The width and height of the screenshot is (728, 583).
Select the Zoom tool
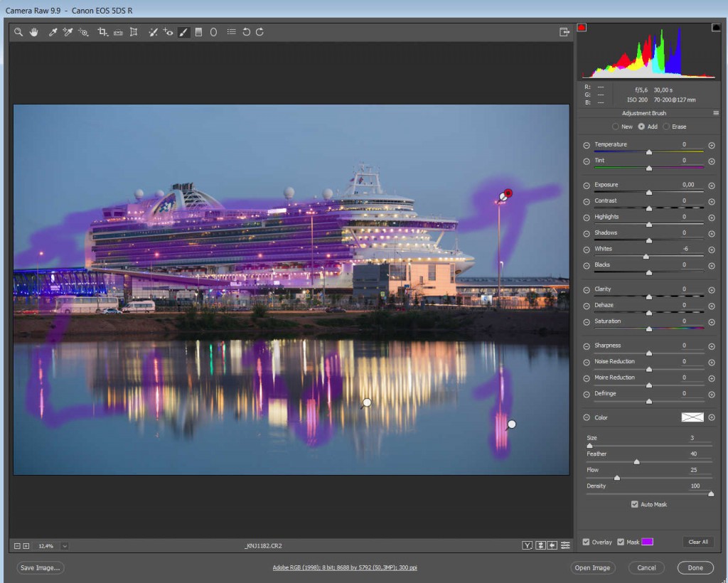point(18,32)
